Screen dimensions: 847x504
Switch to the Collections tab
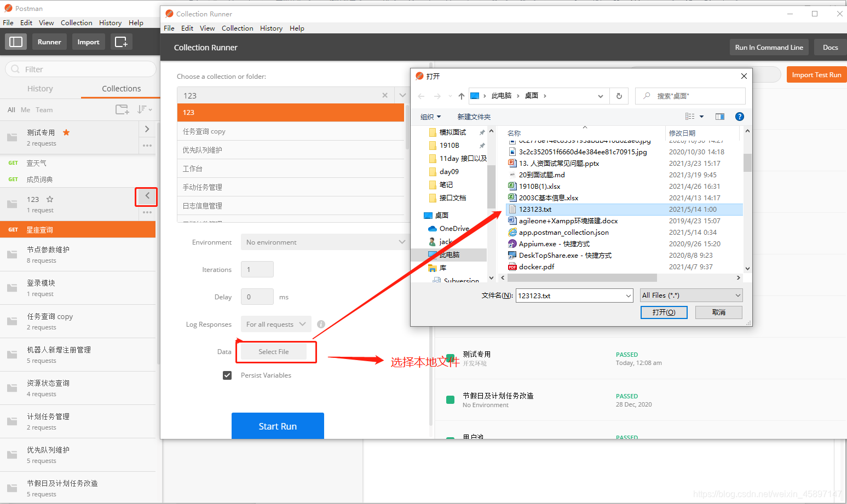121,89
